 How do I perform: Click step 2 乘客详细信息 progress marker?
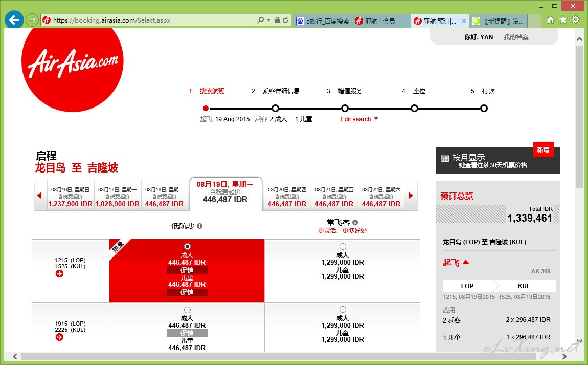point(275,109)
